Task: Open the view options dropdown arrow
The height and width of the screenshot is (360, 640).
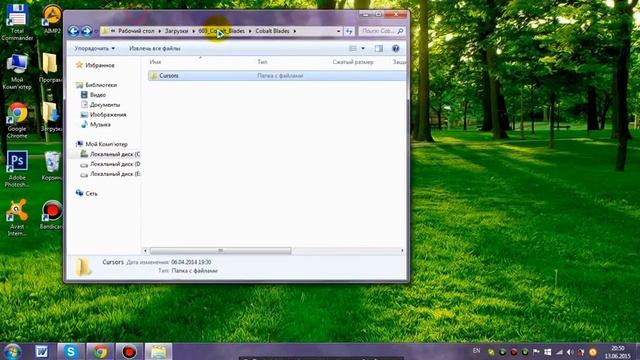Action: point(363,49)
